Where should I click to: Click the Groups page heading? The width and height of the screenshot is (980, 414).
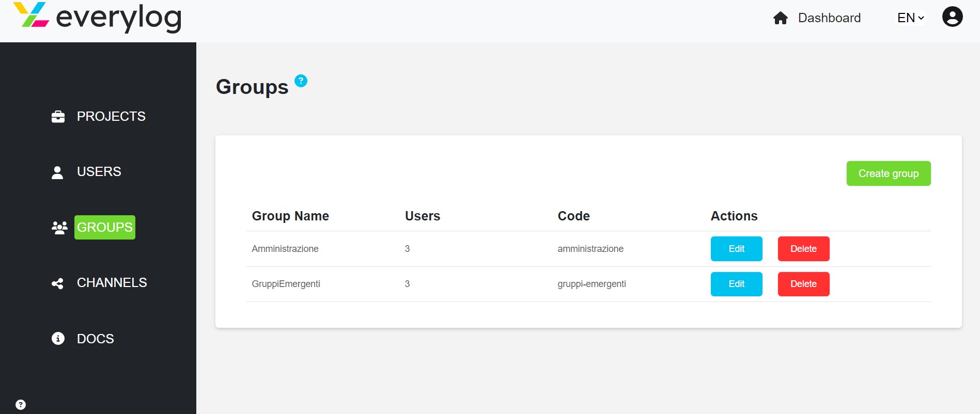tap(252, 87)
